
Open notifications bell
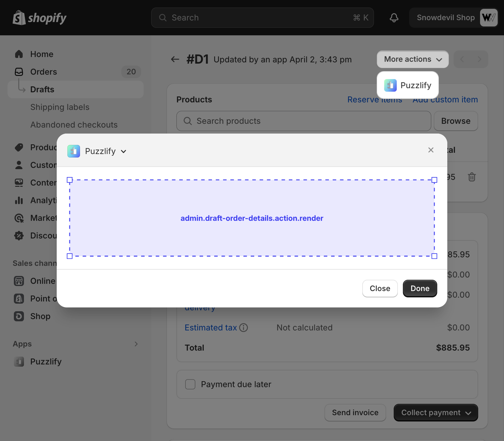tap(394, 18)
